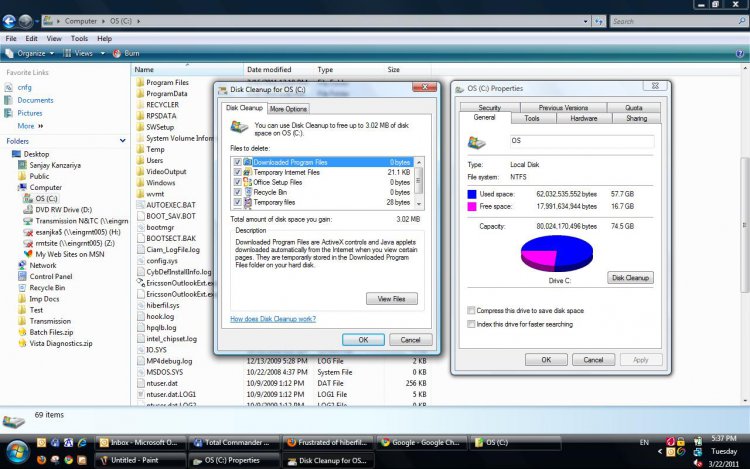Click the magenta Free space swatch
The height and width of the screenshot is (469, 750).
pos(472,207)
